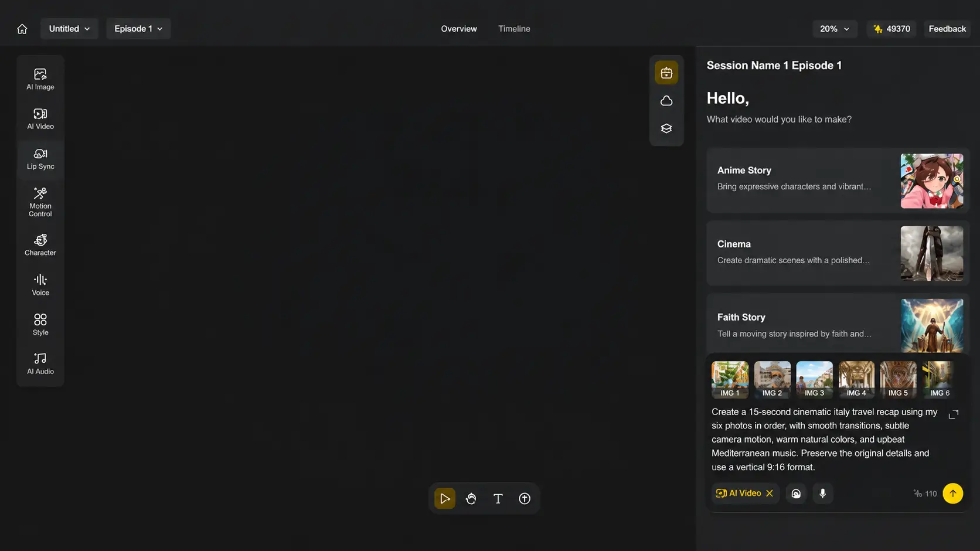Expand the prompt text box
The width and height of the screenshot is (980, 551).
click(954, 414)
